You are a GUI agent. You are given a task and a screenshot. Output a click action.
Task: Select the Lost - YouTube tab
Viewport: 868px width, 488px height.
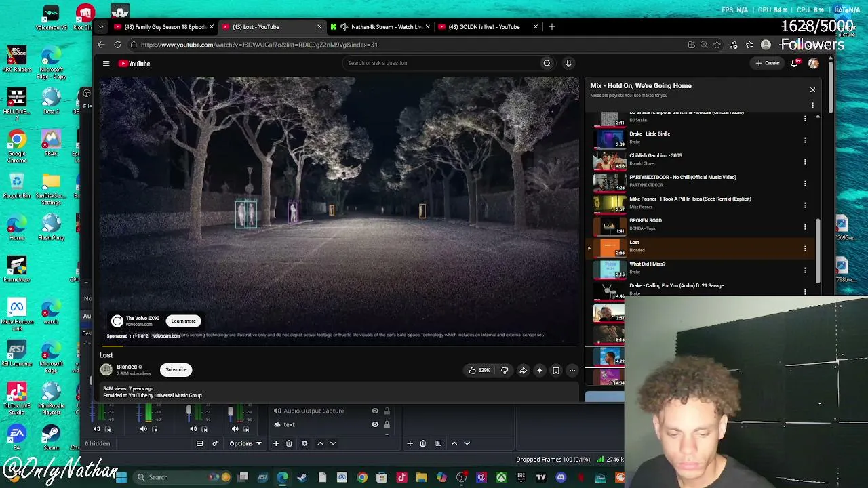(271, 27)
